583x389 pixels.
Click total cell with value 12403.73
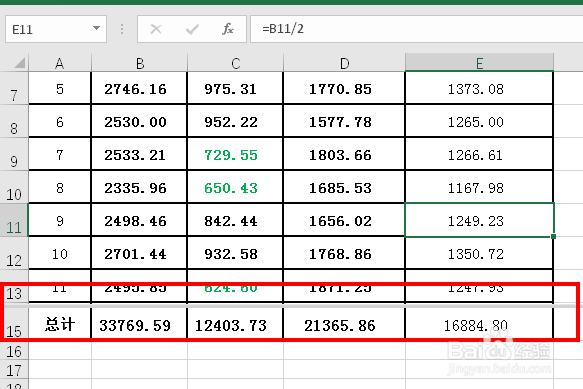click(235, 324)
